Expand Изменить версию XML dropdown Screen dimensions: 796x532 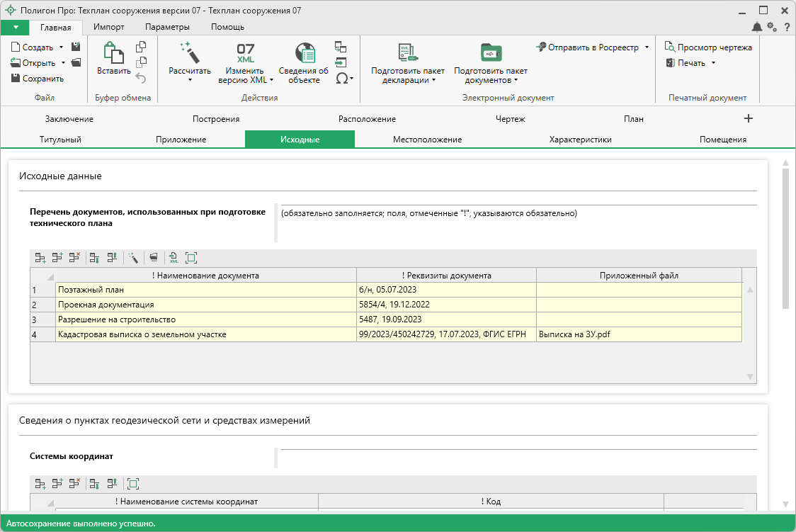click(271, 80)
